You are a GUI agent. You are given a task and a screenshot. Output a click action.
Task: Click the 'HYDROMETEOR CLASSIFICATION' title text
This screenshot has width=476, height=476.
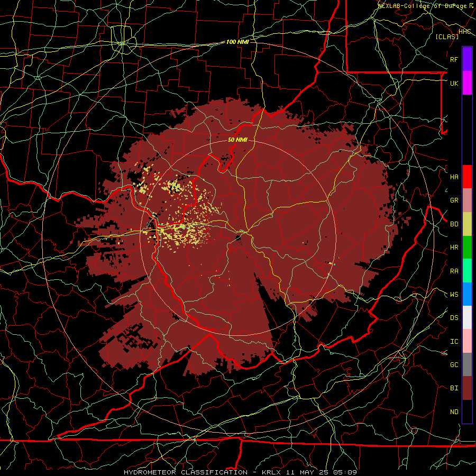186,472
